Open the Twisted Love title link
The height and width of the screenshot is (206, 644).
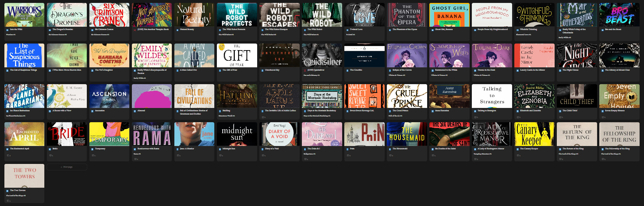point(356,30)
